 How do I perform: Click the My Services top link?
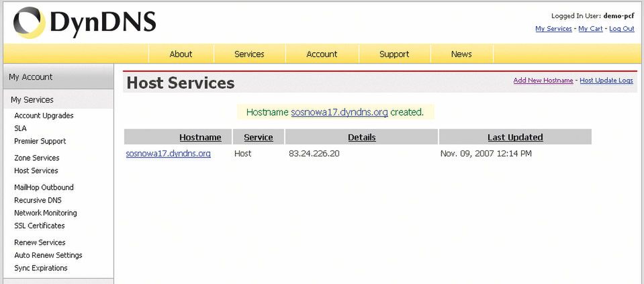coord(553,29)
